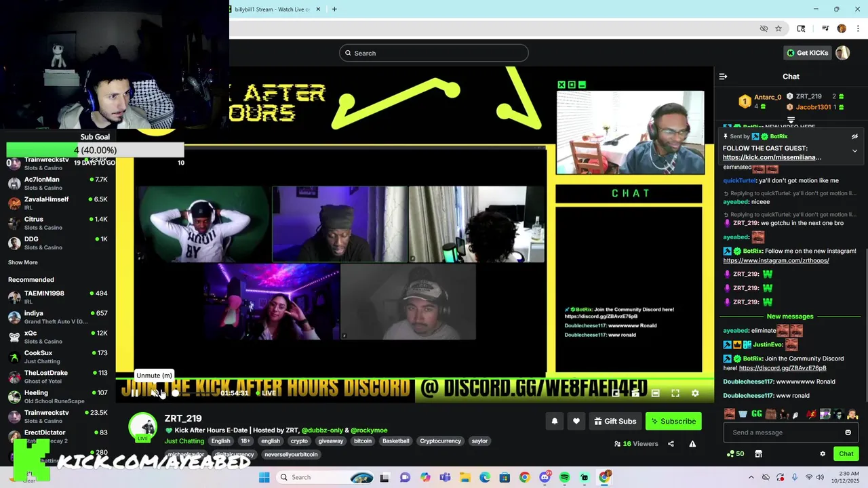This screenshot has width=868, height=488.
Task: Expand the chat leaderboard handle
Action: tap(791, 120)
